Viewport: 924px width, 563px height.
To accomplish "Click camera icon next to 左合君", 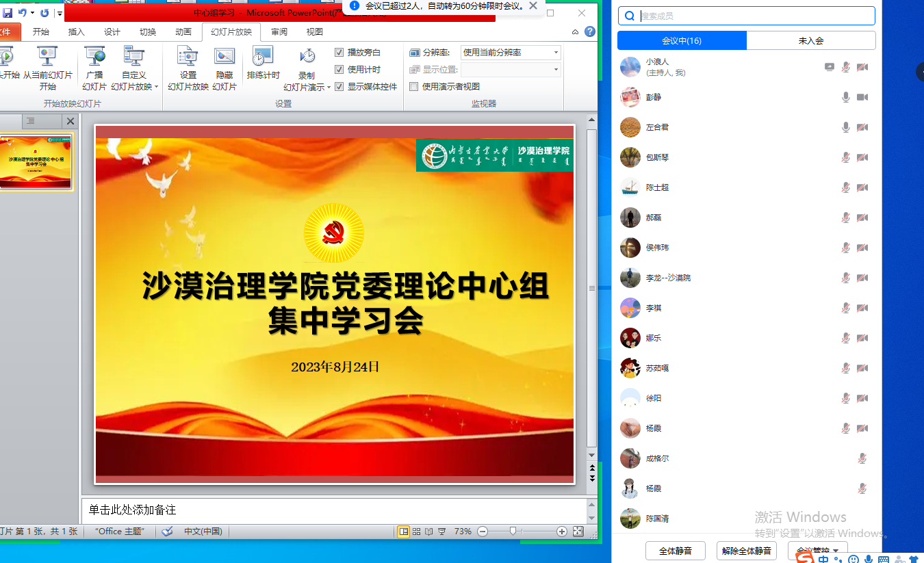I will tap(862, 127).
